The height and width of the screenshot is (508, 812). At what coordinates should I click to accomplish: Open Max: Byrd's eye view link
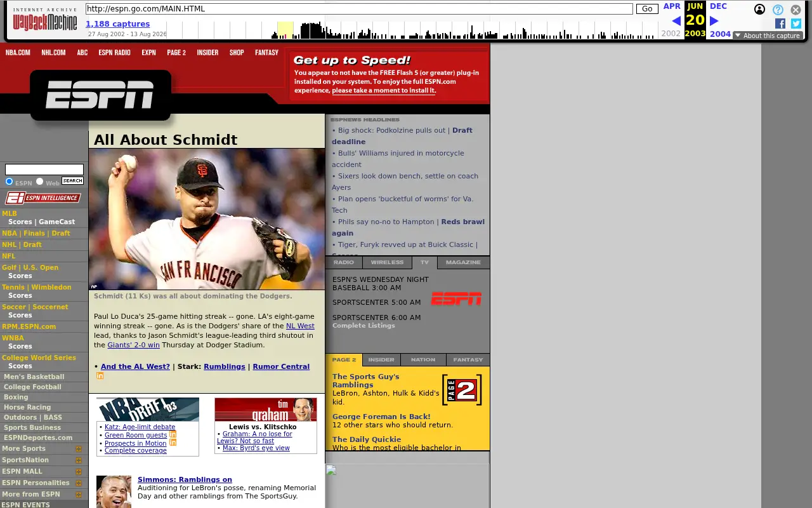pos(256,448)
